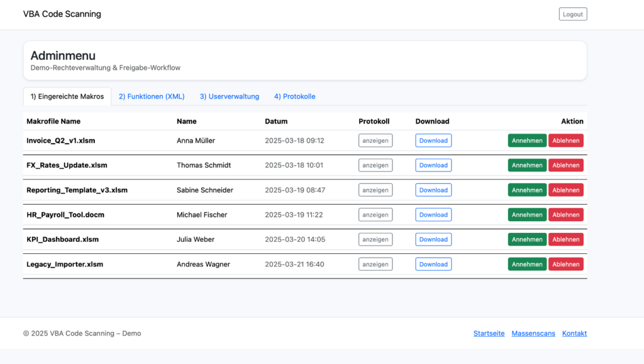
Task: Click the Makrofile Name column header
Action: coord(53,122)
